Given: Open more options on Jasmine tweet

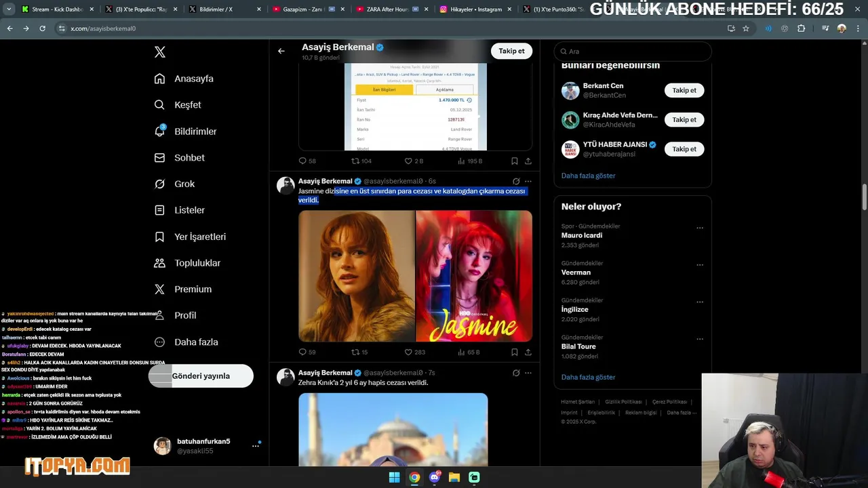Looking at the screenshot, I should point(528,182).
